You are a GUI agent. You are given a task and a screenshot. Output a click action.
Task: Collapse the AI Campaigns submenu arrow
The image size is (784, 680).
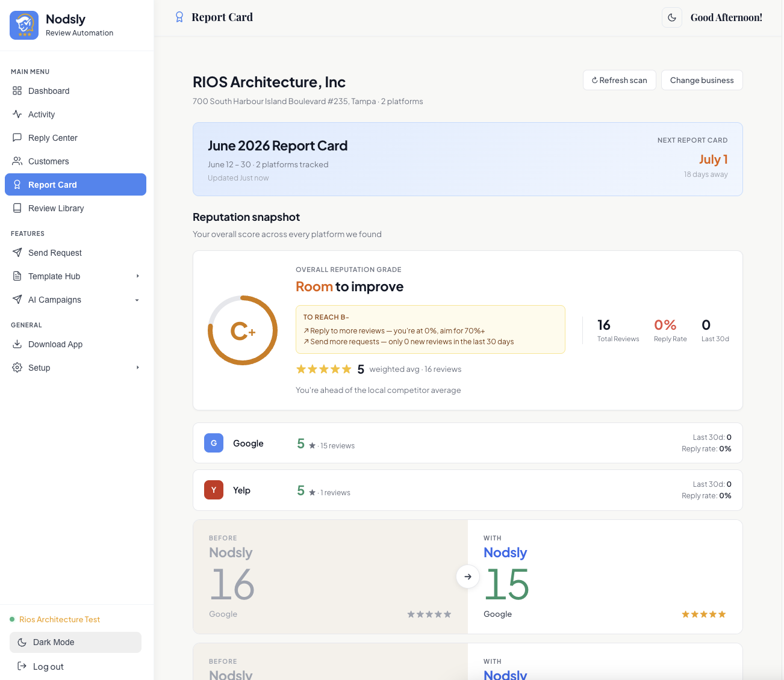(137, 300)
